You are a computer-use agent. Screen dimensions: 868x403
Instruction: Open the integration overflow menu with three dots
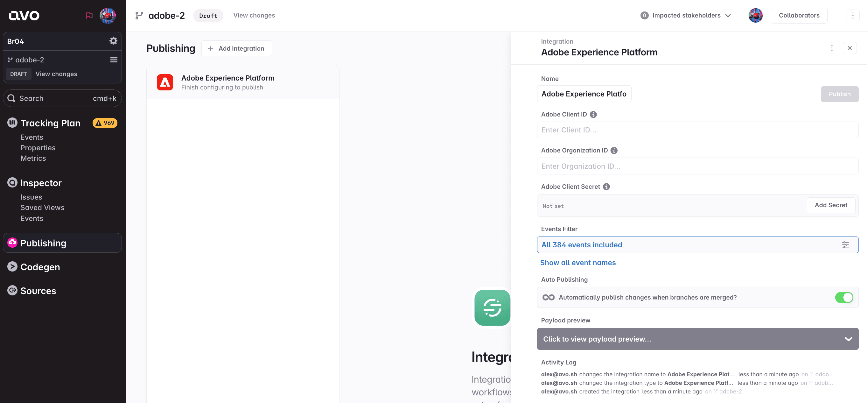click(x=832, y=48)
